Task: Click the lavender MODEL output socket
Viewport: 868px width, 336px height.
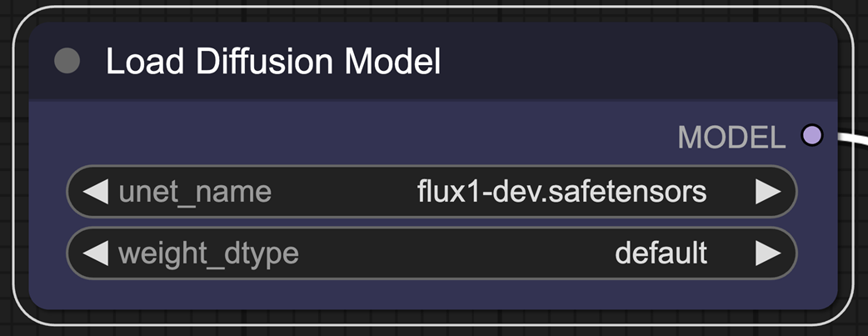Action: coord(811,135)
